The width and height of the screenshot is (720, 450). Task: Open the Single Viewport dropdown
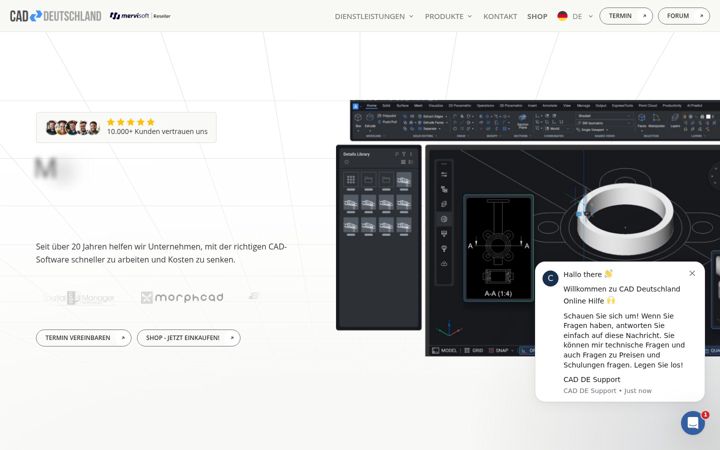coord(594,130)
